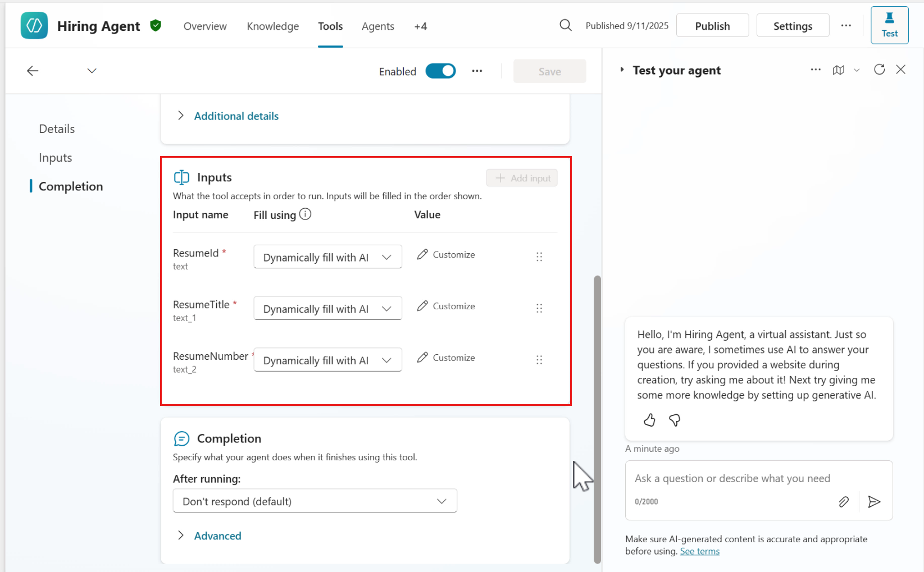Open the See terms link

tap(699, 551)
